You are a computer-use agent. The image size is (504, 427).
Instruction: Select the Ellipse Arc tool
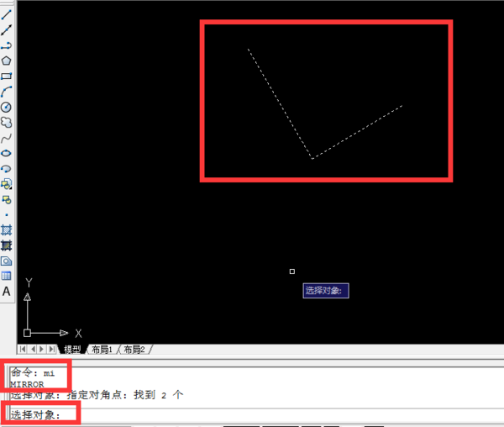7,169
